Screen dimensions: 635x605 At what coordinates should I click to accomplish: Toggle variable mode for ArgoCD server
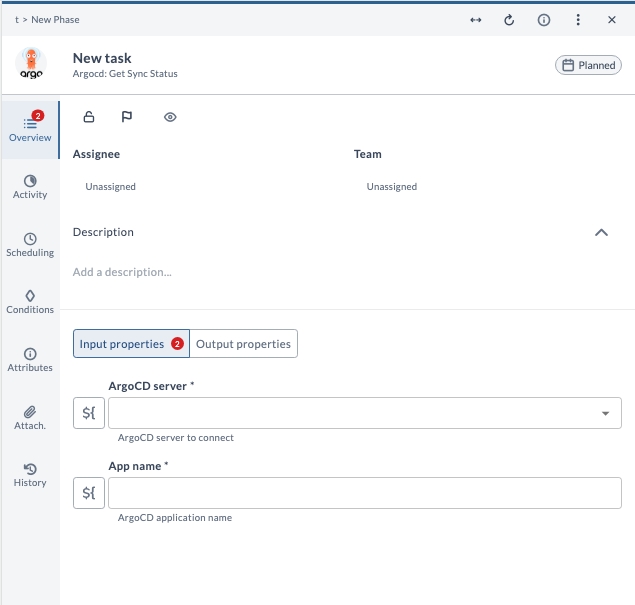click(89, 413)
